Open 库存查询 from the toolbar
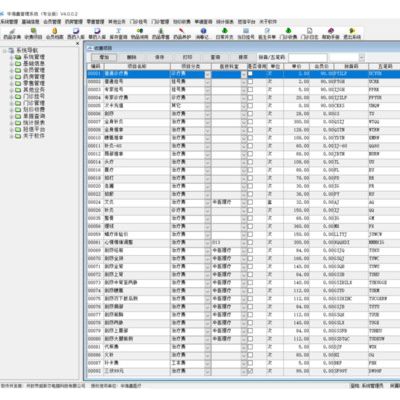The height and width of the screenshot is (400, 400). [118, 34]
